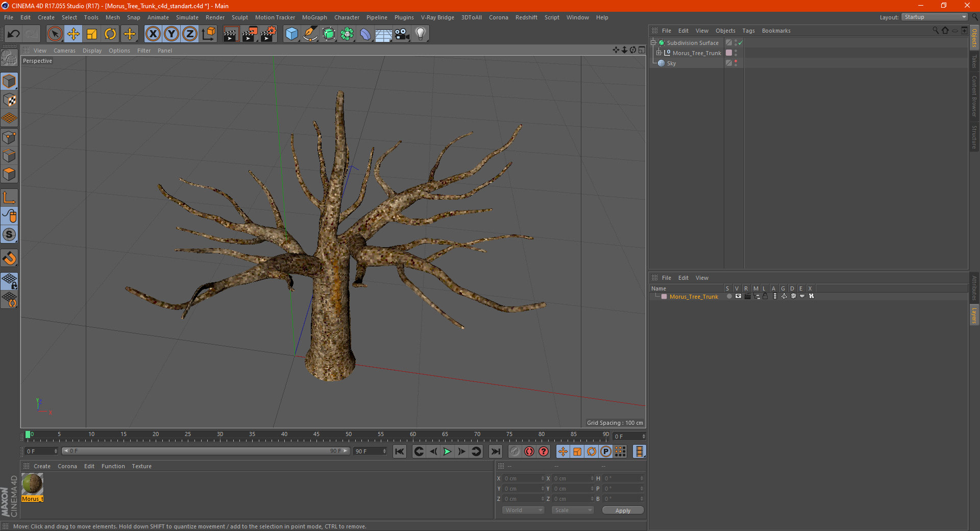This screenshot has height=531, width=980.
Task: Toggle Y-axis lock
Action: pos(171,34)
